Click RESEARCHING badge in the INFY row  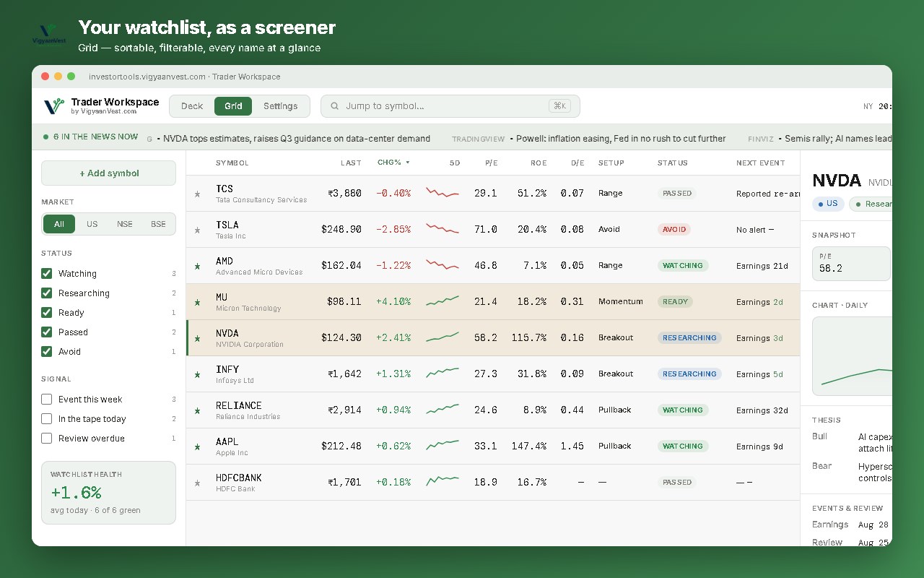[689, 374]
